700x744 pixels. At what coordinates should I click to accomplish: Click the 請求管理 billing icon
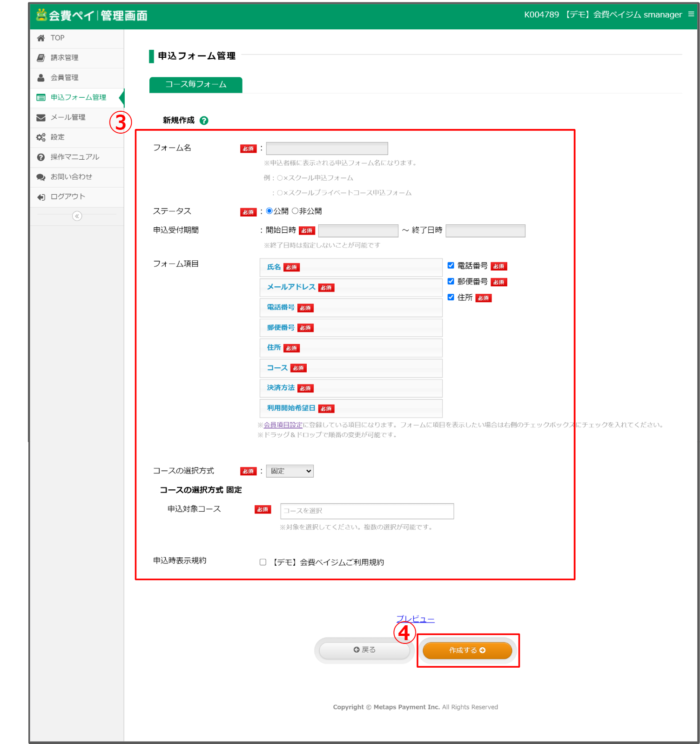click(41, 58)
